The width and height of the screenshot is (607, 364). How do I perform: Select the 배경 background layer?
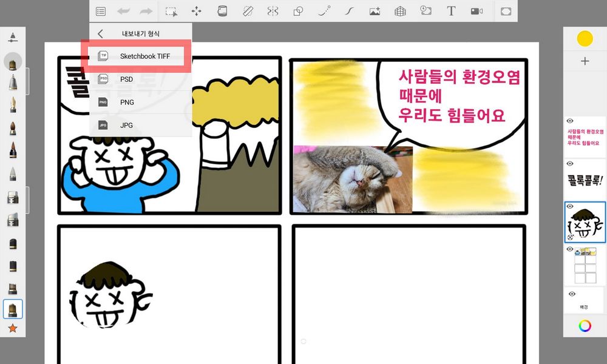pos(585,300)
